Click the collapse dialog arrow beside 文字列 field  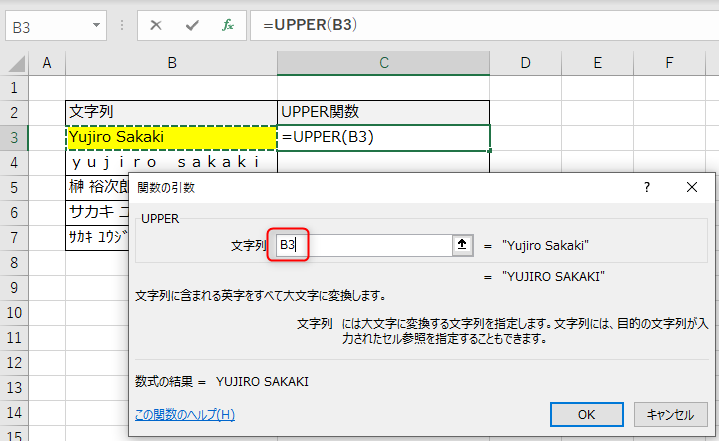[x=461, y=244]
